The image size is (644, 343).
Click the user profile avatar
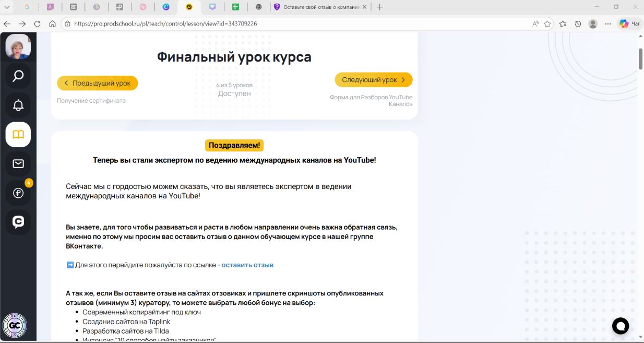click(18, 46)
